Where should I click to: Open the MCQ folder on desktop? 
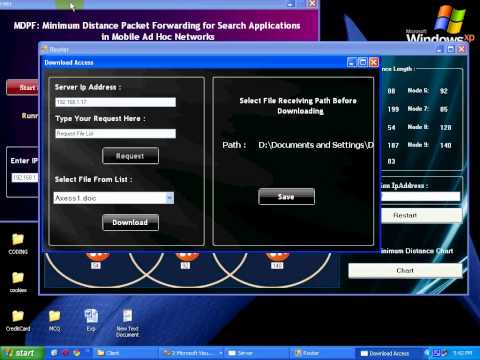coord(55,321)
